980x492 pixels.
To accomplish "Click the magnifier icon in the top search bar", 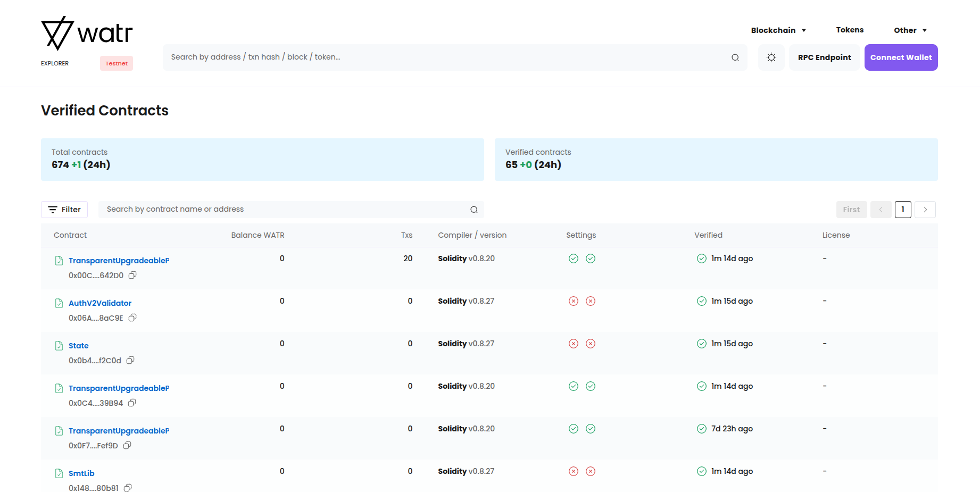I will [x=735, y=57].
